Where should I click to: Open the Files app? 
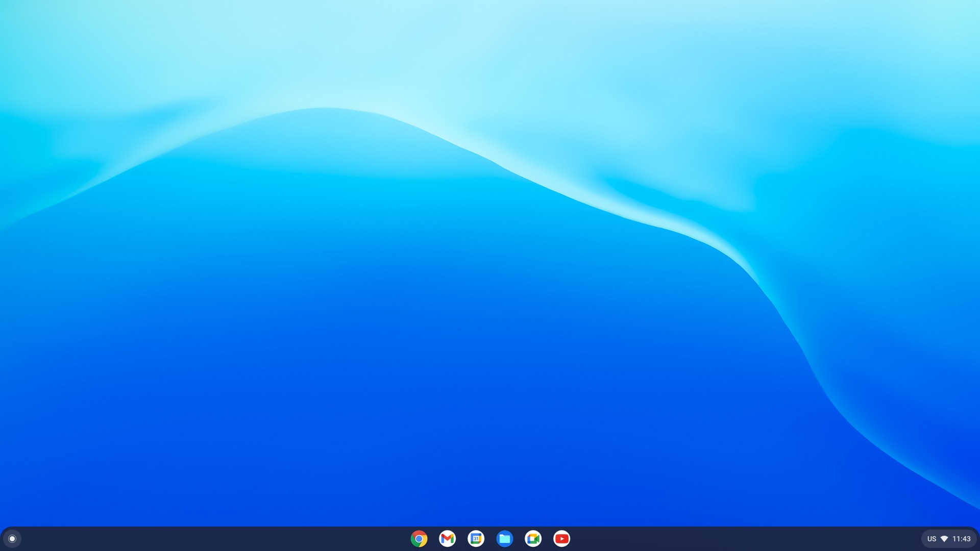(505, 538)
